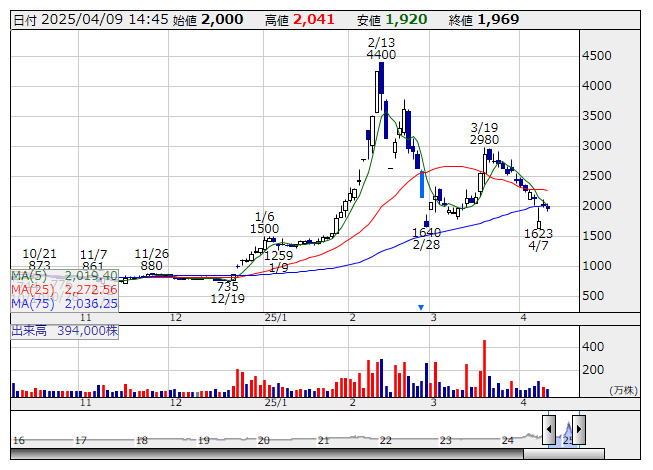Select the MA(25) legend entry

click(64, 289)
